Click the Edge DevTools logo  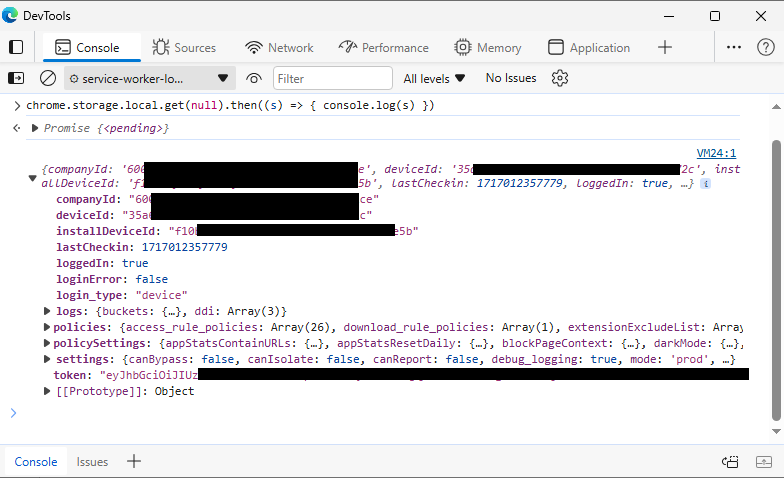tap(10, 16)
